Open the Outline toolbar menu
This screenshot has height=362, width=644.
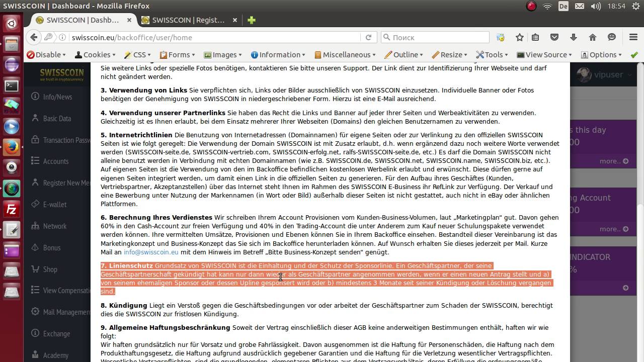click(404, 55)
